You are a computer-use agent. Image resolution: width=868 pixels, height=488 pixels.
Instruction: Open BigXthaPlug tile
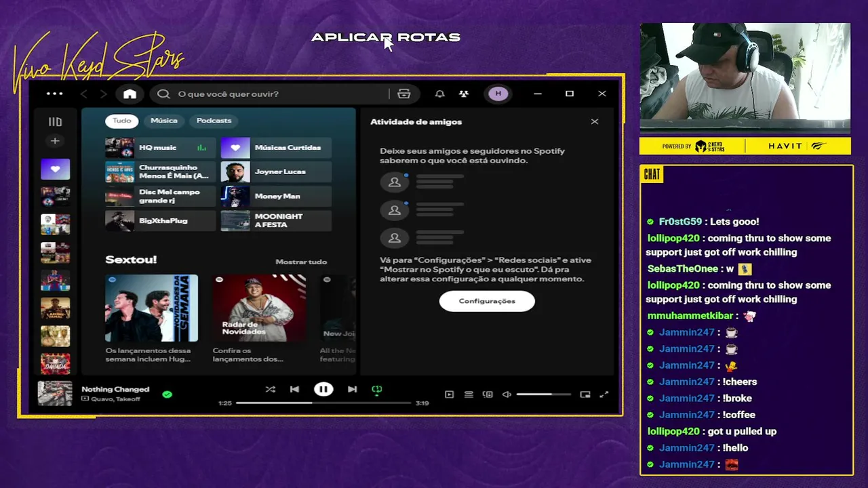click(160, 221)
